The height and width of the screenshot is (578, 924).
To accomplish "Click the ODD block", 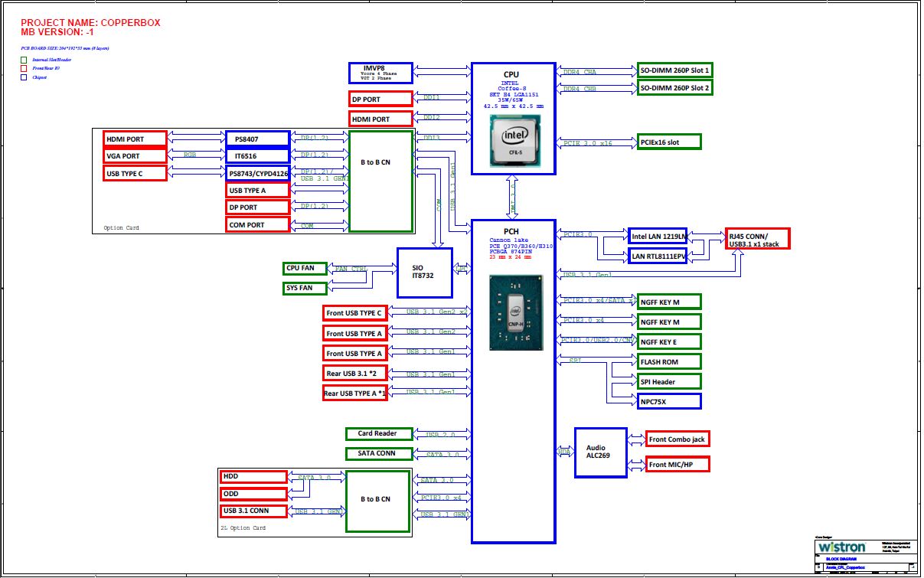I will coord(254,494).
